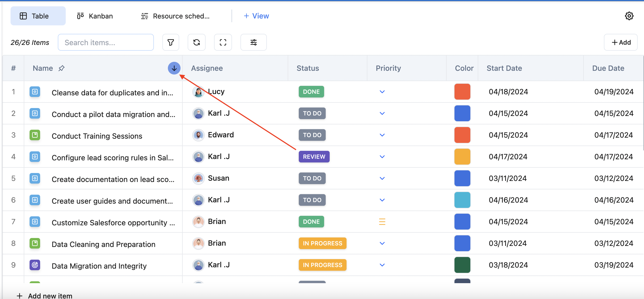The height and width of the screenshot is (299, 644).
Task: Click the plus Add button top right
Action: tap(621, 42)
